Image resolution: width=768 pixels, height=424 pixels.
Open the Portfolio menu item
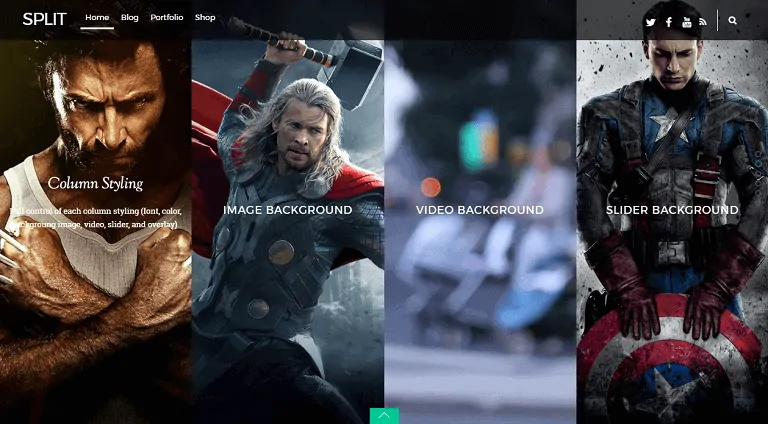[x=167, y=17]
